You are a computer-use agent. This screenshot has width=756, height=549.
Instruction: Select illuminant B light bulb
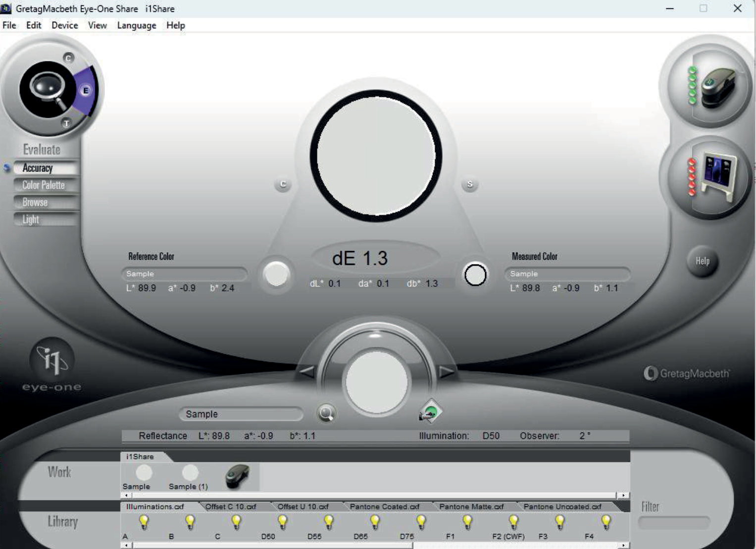click(x=190, y=522)
